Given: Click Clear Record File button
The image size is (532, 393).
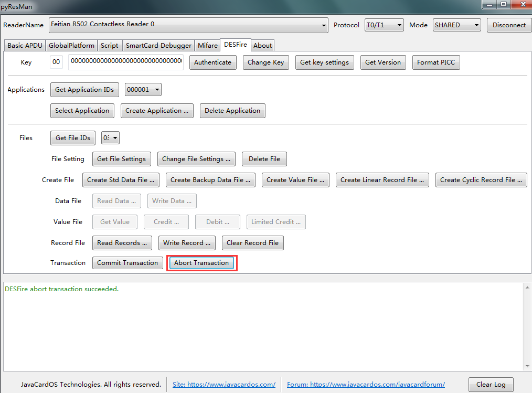Looking at the screenshot, I should coord(252,243).
